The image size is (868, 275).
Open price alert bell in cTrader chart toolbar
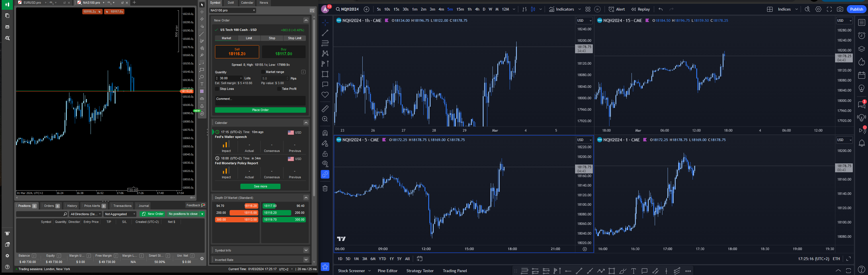pos(202,106)
